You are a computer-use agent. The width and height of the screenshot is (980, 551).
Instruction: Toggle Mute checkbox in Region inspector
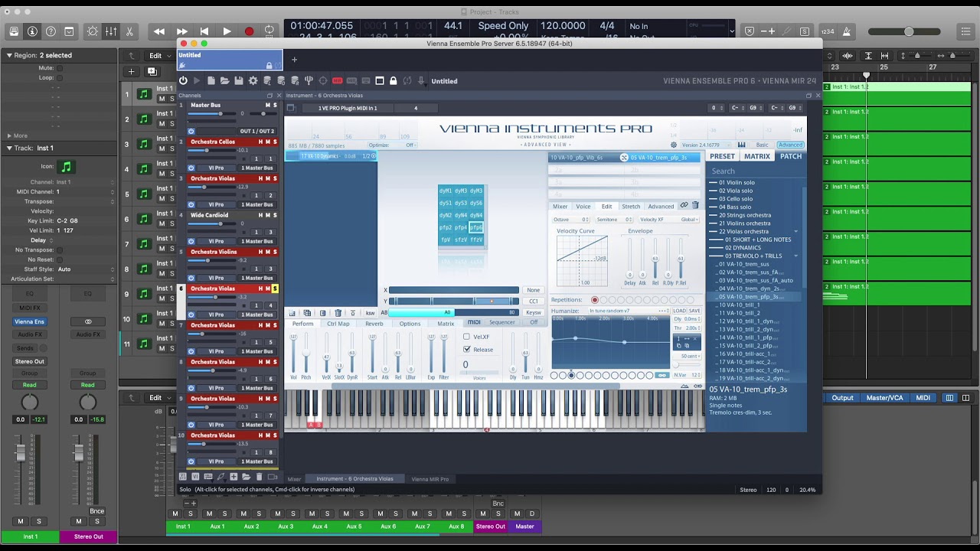pyautogui.click(x=60, y=68)
